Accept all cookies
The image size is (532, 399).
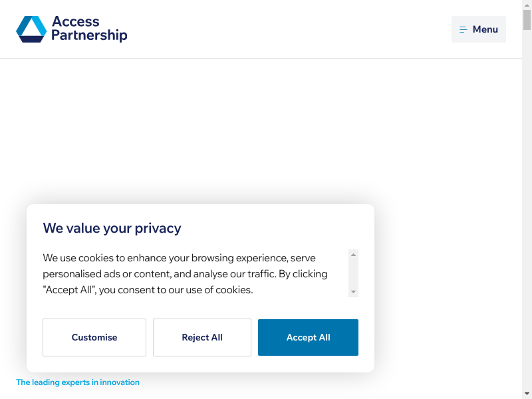coord(308,337)
